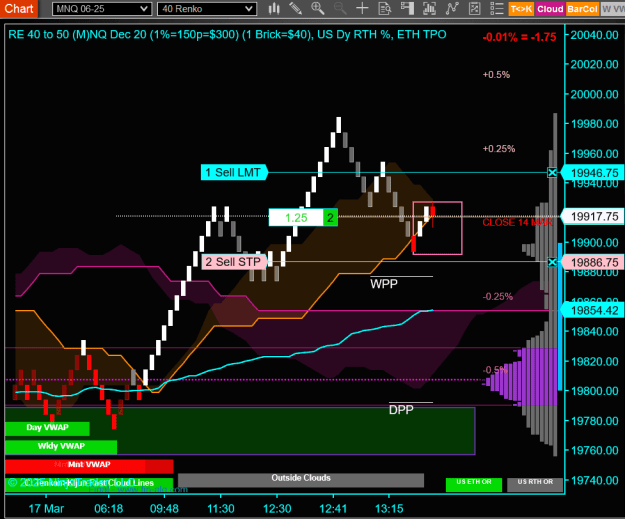Viewport: 625px width, 519px height.
Task: Click the 20000.00 price axis label
Action: pos(594,94)
